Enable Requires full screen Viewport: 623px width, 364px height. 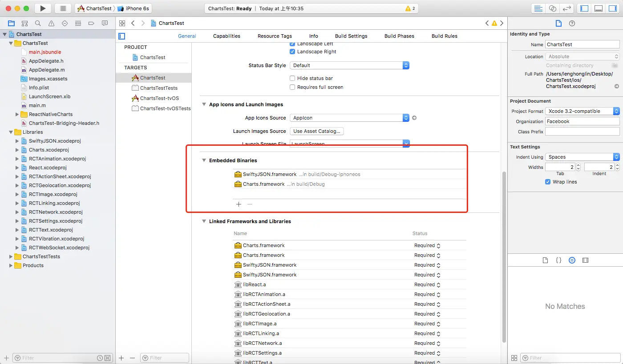(x=292, y=87)
